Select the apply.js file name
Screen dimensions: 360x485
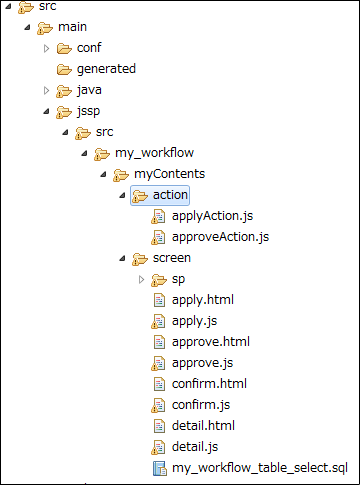point(194,321)
